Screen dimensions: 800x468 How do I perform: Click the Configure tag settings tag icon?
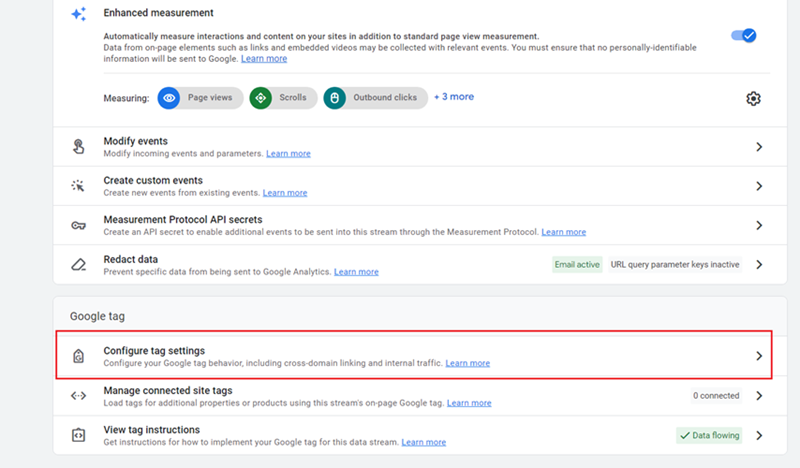click(78, 356)
